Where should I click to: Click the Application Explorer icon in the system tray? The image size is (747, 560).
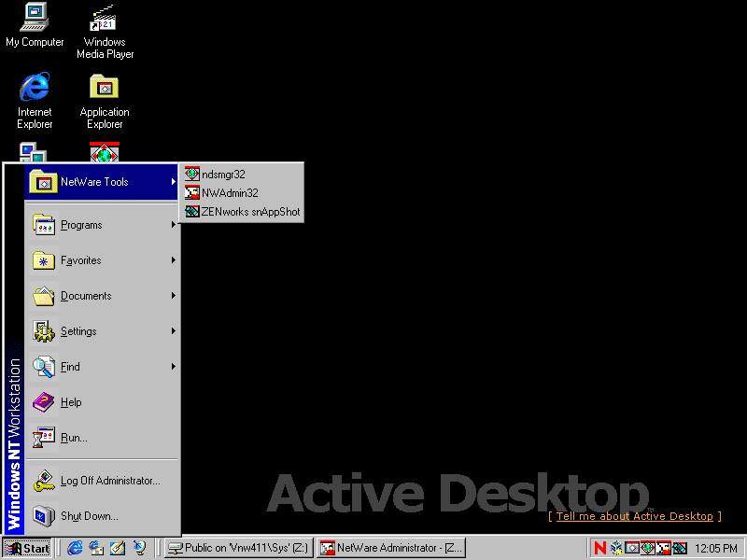632,548
